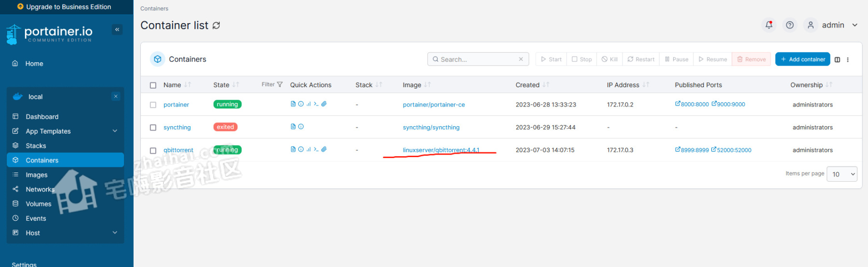The height and width of the screenshot is (267, 868).
Task: Open the Volumes page
Action: pyautogui.click(x=39, y=204)
